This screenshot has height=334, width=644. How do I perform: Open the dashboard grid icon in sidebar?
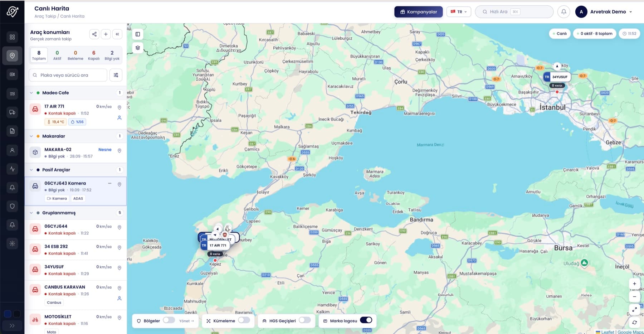click(x=12, y=37)
